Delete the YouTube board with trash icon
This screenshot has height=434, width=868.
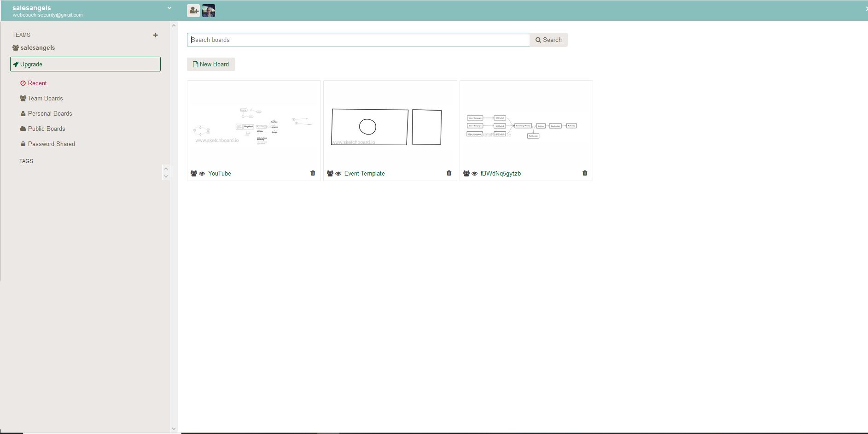point(313,173)
